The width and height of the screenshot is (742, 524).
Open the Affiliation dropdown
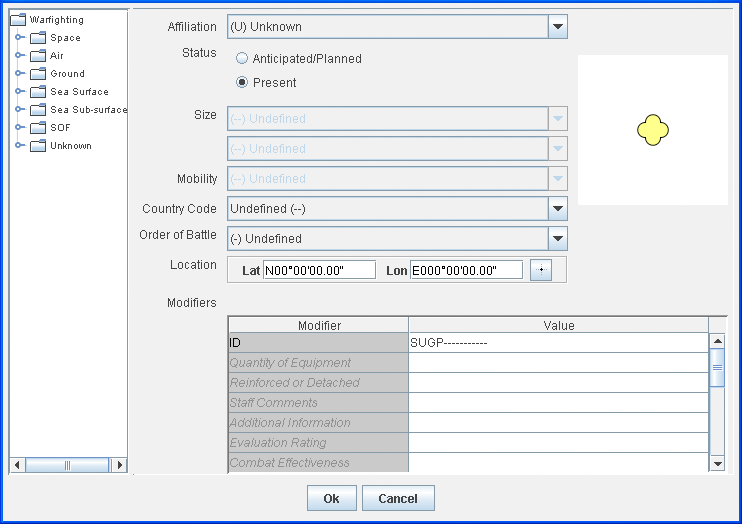pos(558,27)
